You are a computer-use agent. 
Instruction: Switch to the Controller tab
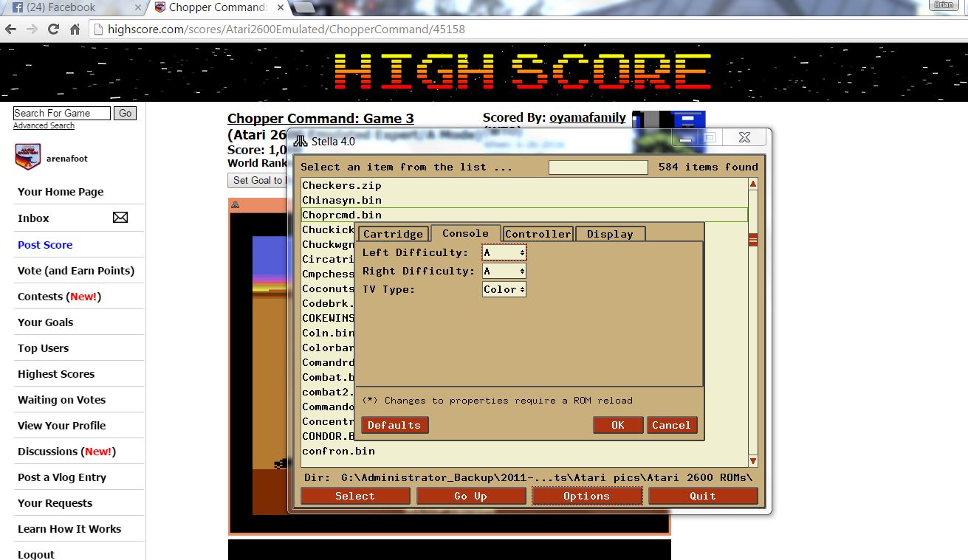(x=538, y=234)
